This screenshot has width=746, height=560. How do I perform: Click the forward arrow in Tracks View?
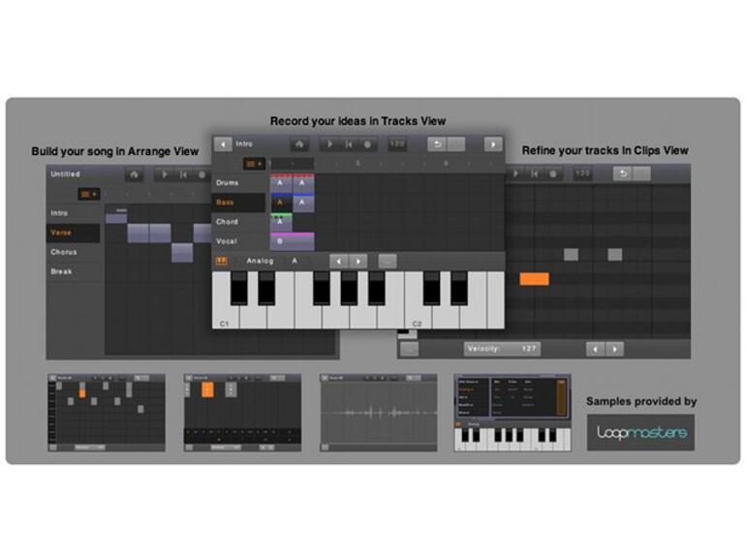click(493, 144)
